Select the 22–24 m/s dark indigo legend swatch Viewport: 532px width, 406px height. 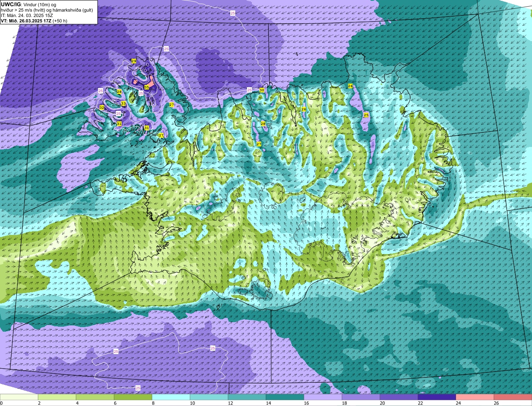[x=437, y=397]
